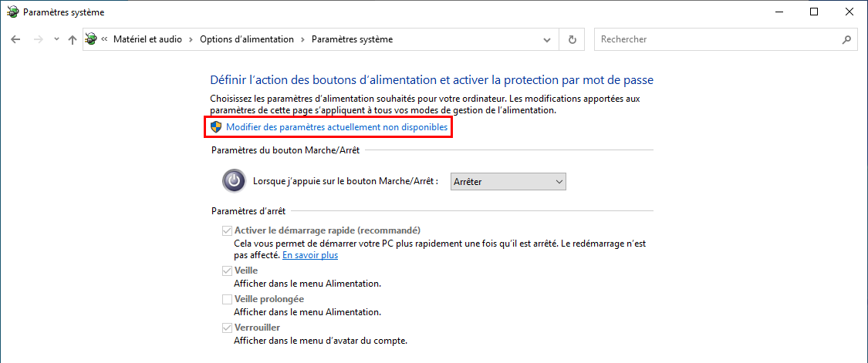868x363 pixels.
Task: Select Options d'alimentation breadcrumb
Action: pyautogui.click(x=247, y=40)
